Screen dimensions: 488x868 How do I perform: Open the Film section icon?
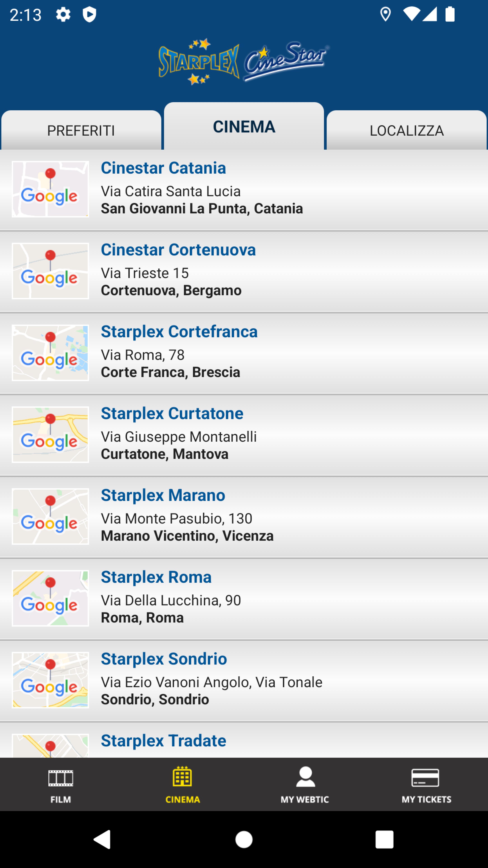tap(61, 778)
